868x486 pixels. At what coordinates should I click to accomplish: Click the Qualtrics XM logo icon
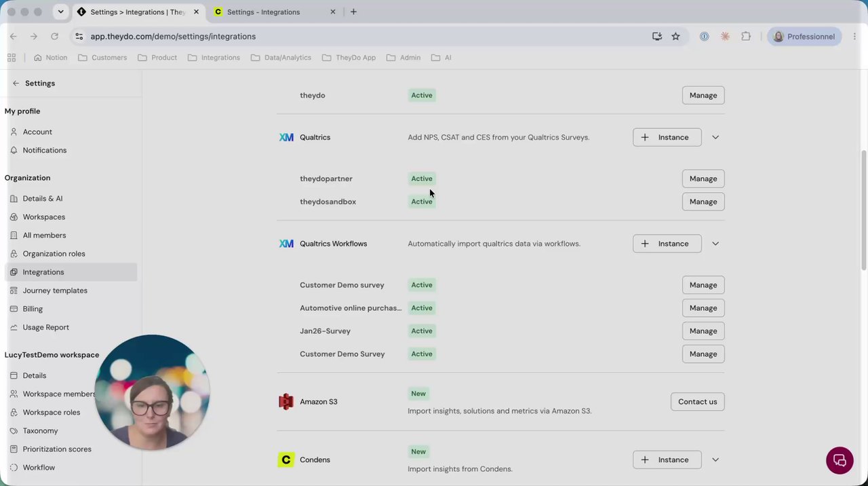pyautogui.click(x=286, y=137)
